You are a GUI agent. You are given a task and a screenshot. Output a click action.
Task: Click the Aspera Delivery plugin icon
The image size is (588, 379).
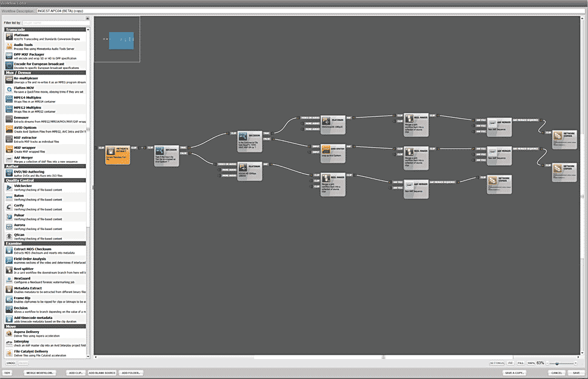9,333
